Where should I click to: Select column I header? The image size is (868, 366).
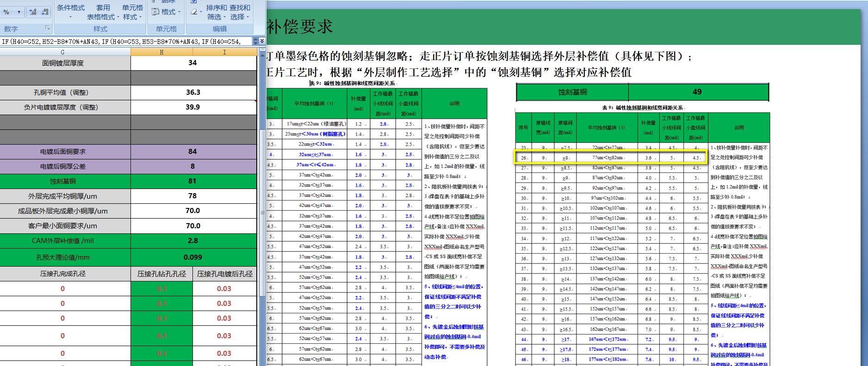click(x=224, y=52)
